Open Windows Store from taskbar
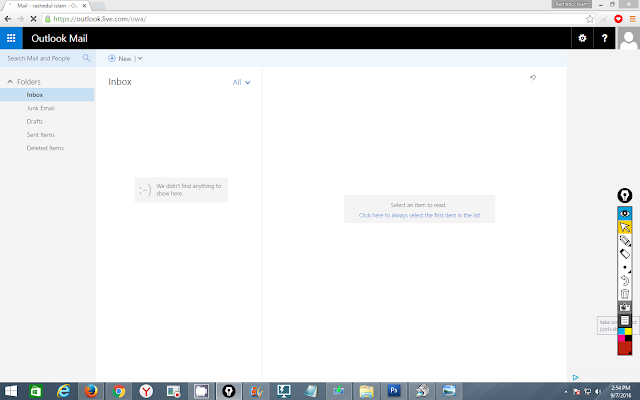The height and width of the screenshot is (400, 640). tap(36, 391)
